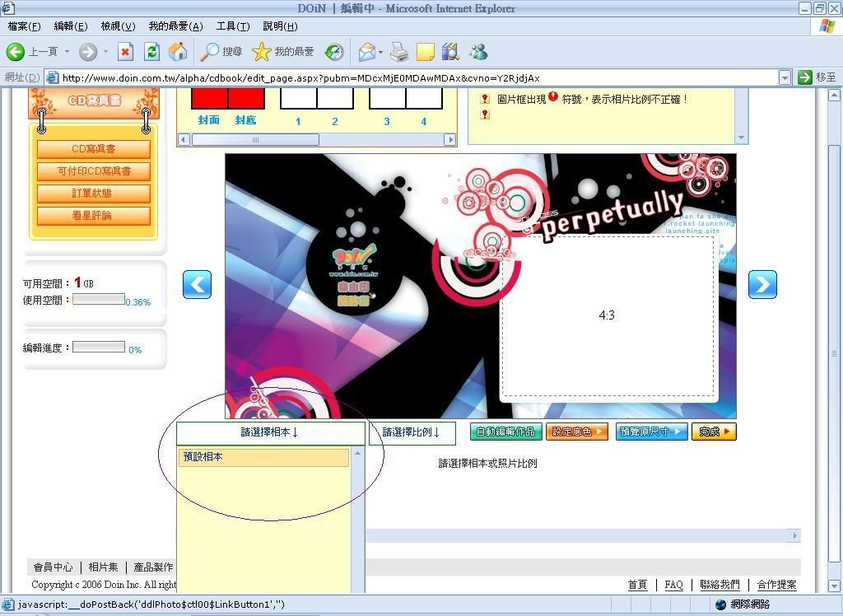Go to the previous page with the left arrow
Image resolution: width=843 pixels, height=616 pixels.
click(197, 284)
